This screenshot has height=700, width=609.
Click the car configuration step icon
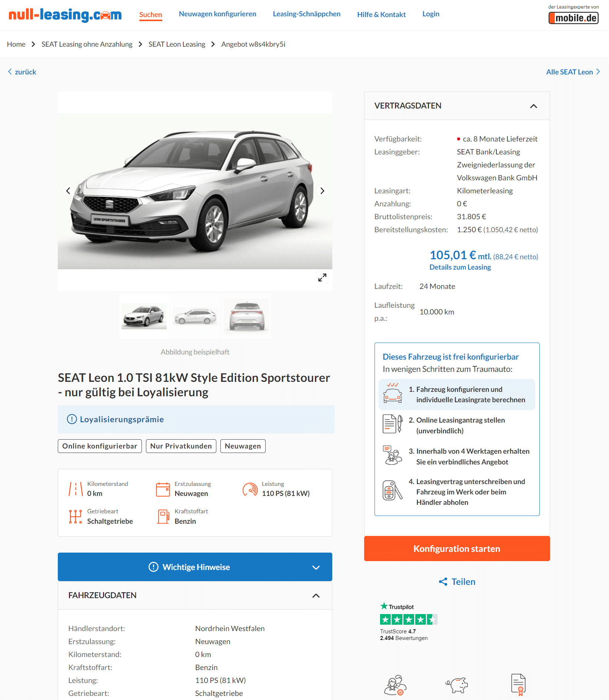(x=393, y=394)
